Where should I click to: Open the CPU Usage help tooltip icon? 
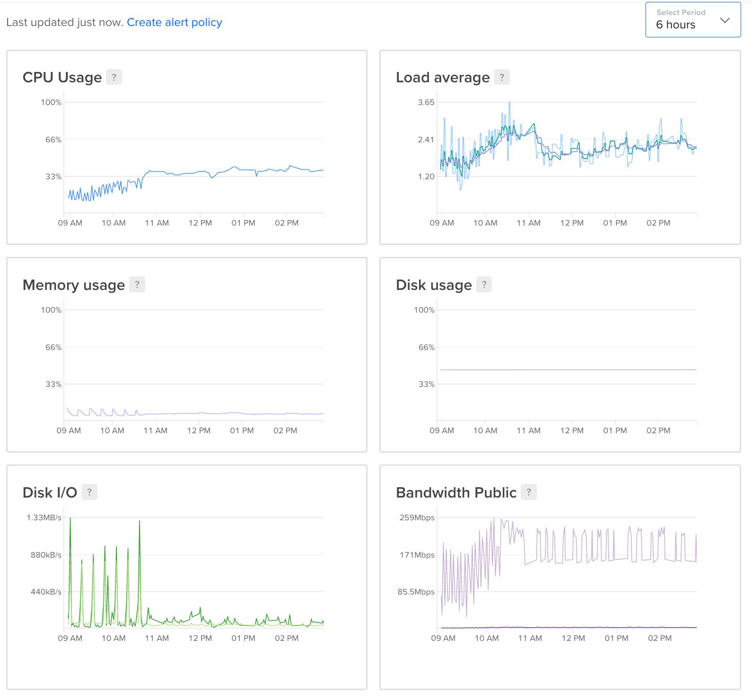(114, 77)
